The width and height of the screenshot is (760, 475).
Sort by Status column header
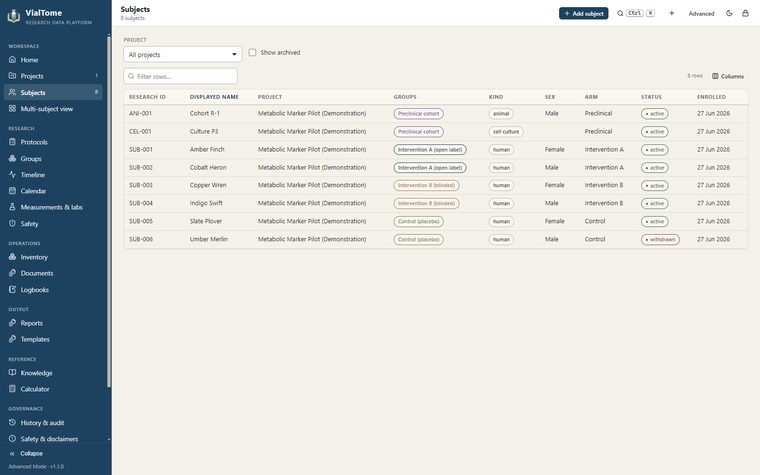click(x=651, y=97)
